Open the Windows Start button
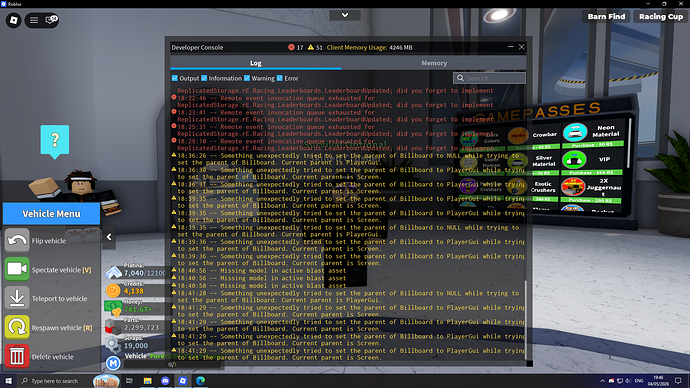The image size is (690, 388). pyautogui.click(x=8, y=381)
